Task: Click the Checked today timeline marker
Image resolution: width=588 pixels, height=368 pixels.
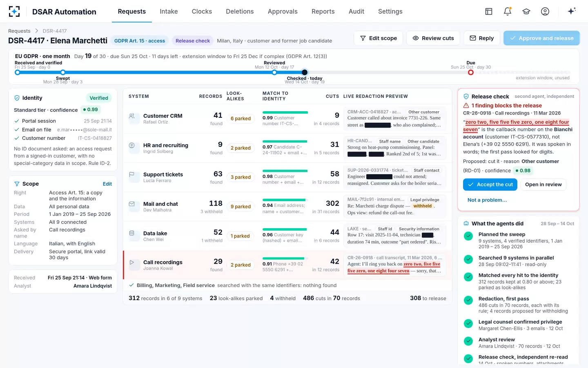Action: tap(305, 72)
